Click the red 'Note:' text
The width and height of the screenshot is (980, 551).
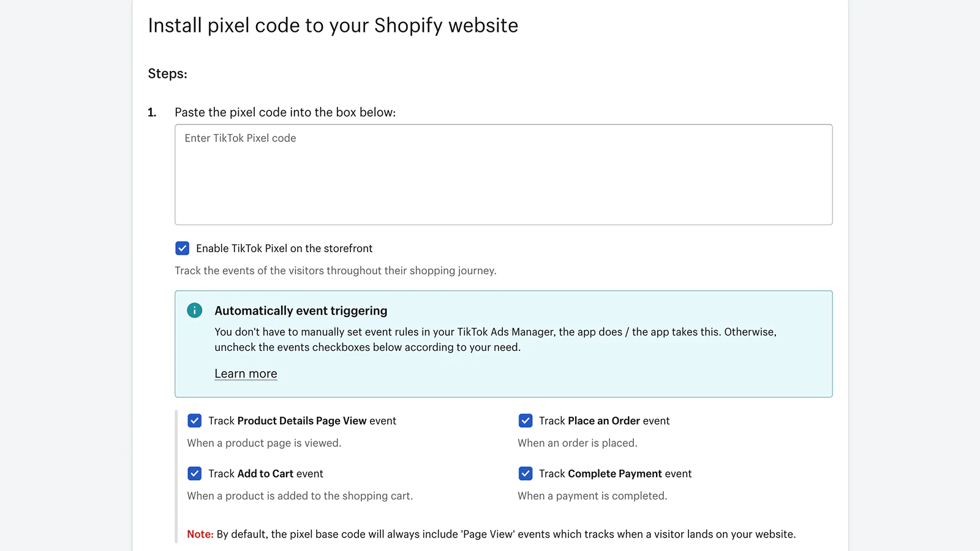[x=200, y=534]
